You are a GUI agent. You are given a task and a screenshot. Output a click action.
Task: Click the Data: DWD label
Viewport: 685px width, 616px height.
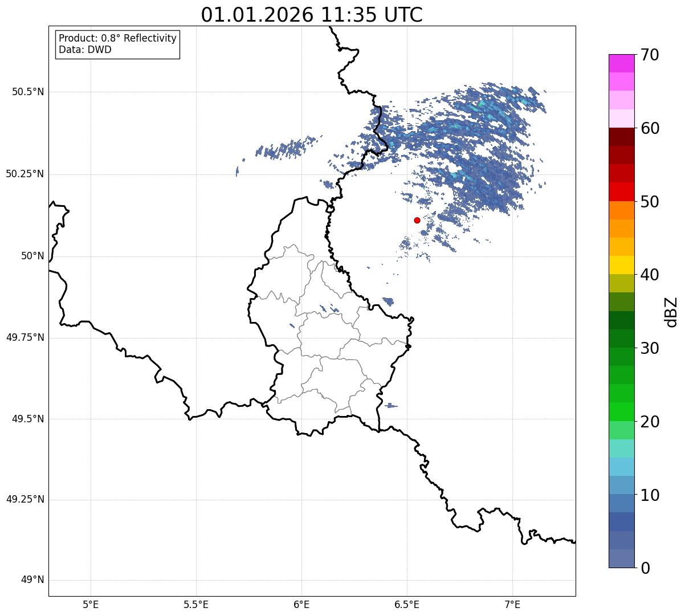point(85,50)
